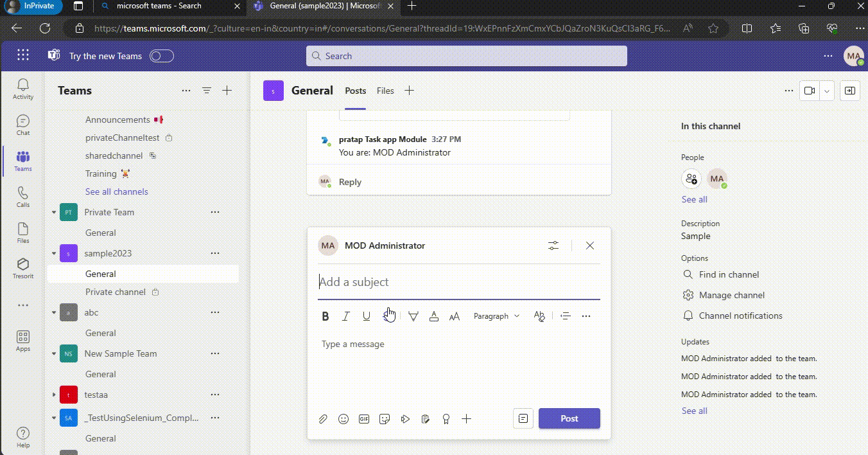This screenshot has width=868, height=455.
Task: Click the Add a subject field
Action: 459,282
